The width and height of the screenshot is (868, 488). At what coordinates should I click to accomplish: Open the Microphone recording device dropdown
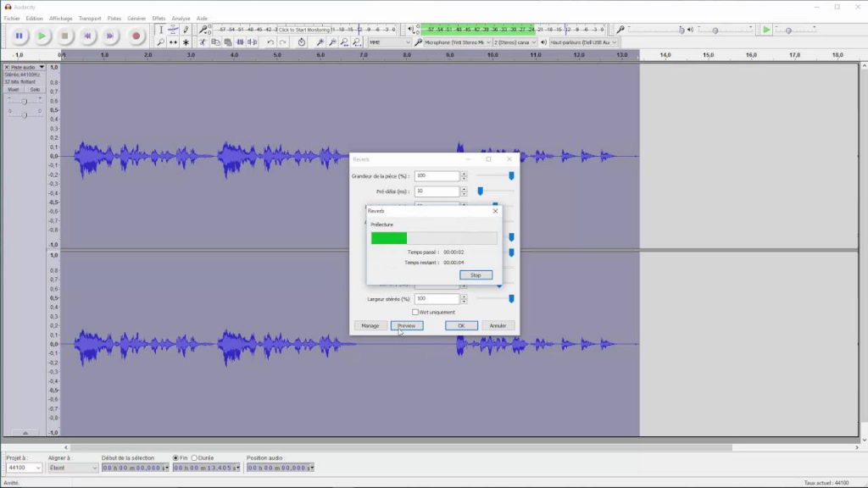(x=457, y=42)
